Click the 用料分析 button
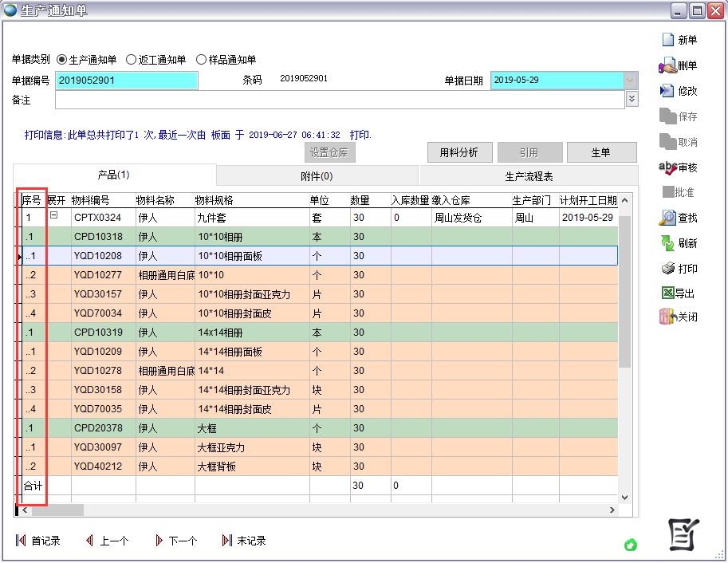 459,152
